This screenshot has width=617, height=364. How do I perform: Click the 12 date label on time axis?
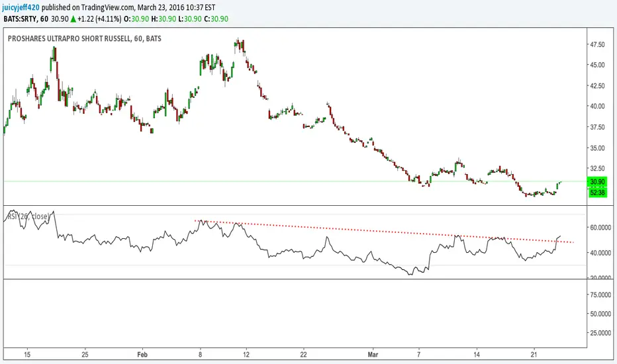pos(246,355)
